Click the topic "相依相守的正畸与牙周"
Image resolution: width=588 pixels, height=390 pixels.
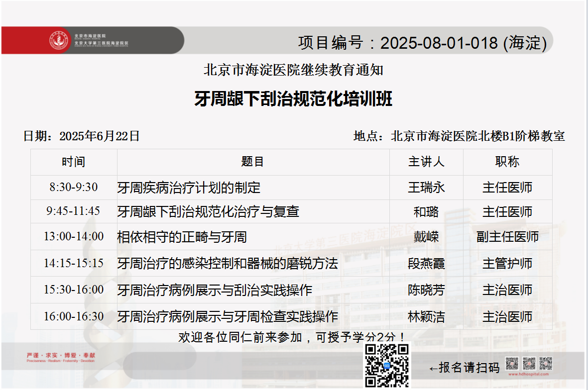(x=182, y=237)
